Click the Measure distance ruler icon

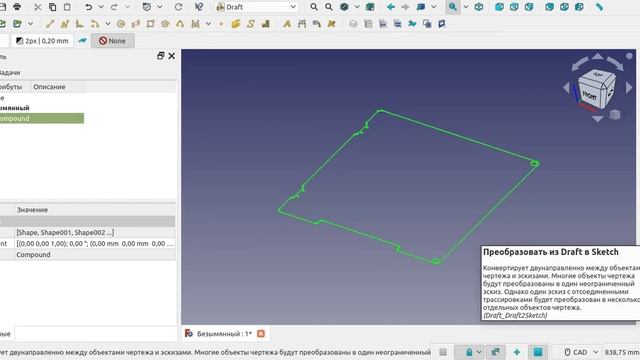(x=599, y=7)
